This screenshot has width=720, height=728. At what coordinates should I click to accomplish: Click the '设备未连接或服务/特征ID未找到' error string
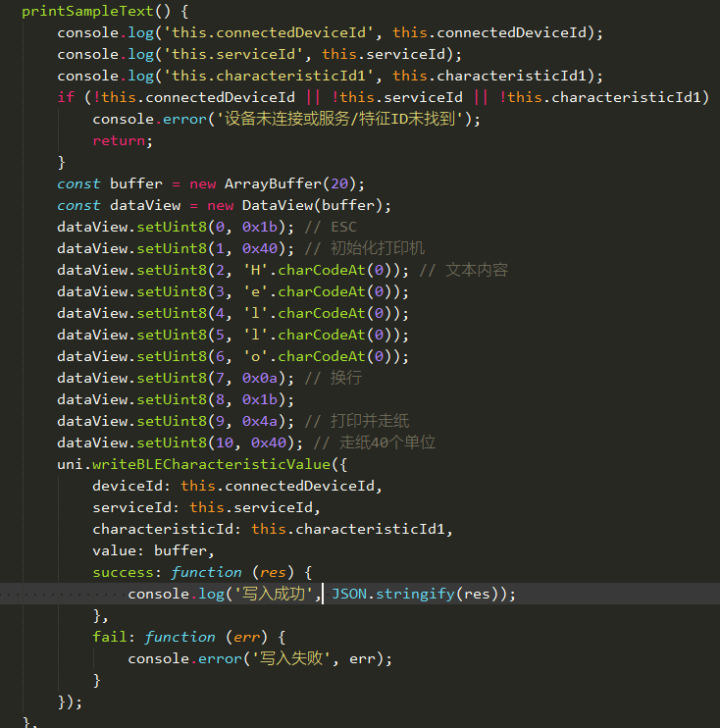[x=338, y=119]
